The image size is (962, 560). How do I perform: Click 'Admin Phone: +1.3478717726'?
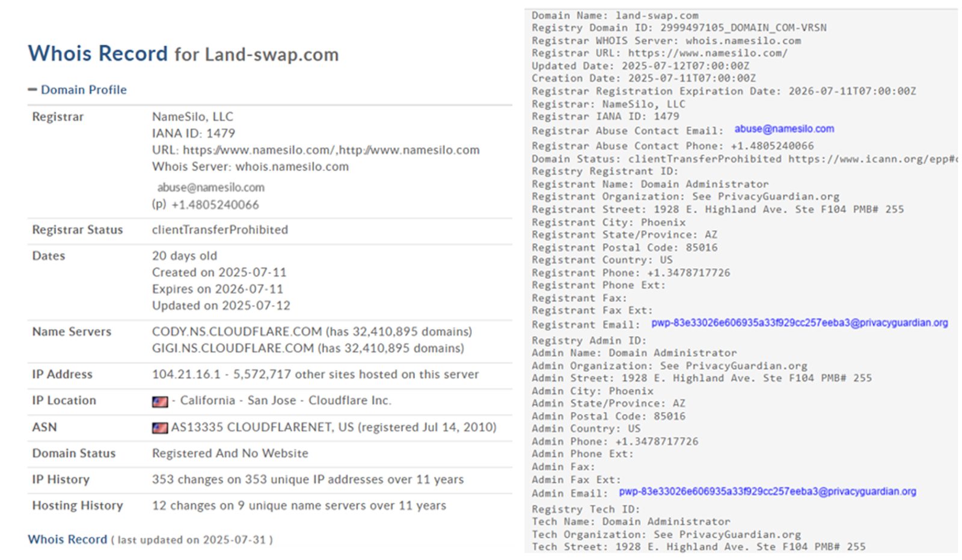click(x=615, y=442)
